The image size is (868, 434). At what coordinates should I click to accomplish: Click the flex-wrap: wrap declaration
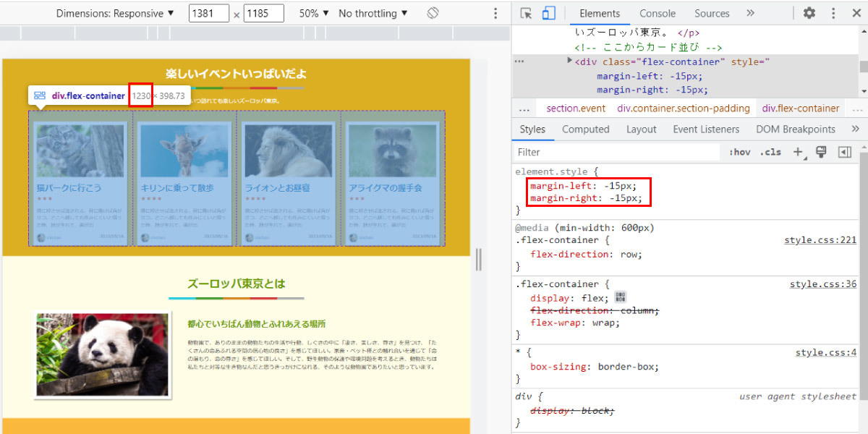click(575, 323)
